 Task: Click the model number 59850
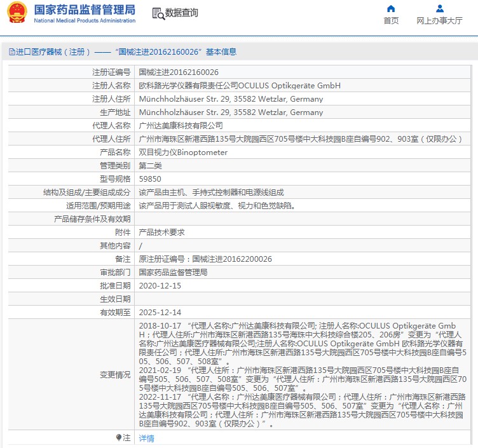tap(150, 179)
